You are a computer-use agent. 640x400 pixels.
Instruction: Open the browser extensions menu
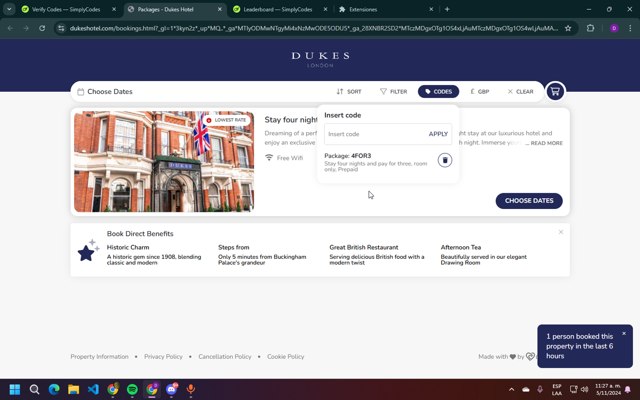point(590,28)
